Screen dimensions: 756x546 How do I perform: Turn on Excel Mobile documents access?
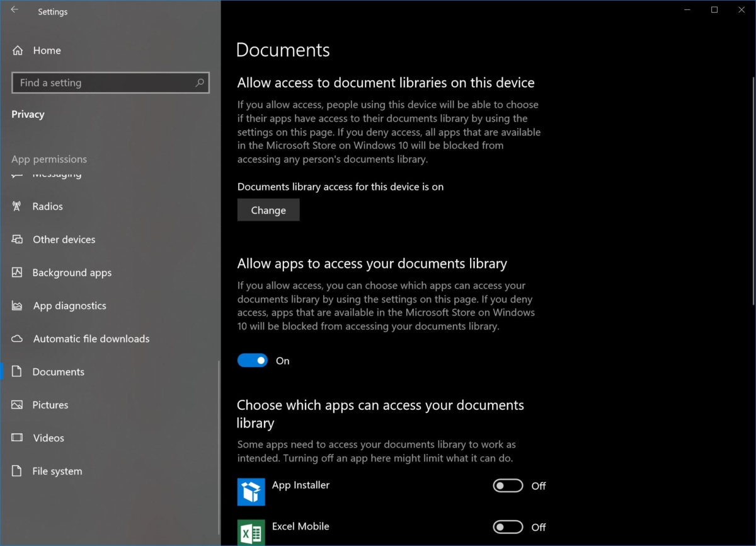point(508,527)
